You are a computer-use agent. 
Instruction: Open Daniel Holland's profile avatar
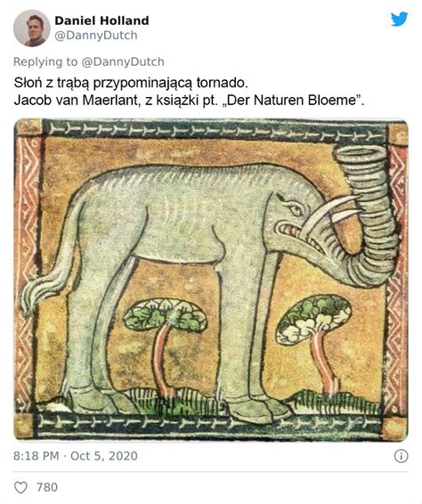coord(32,28)
